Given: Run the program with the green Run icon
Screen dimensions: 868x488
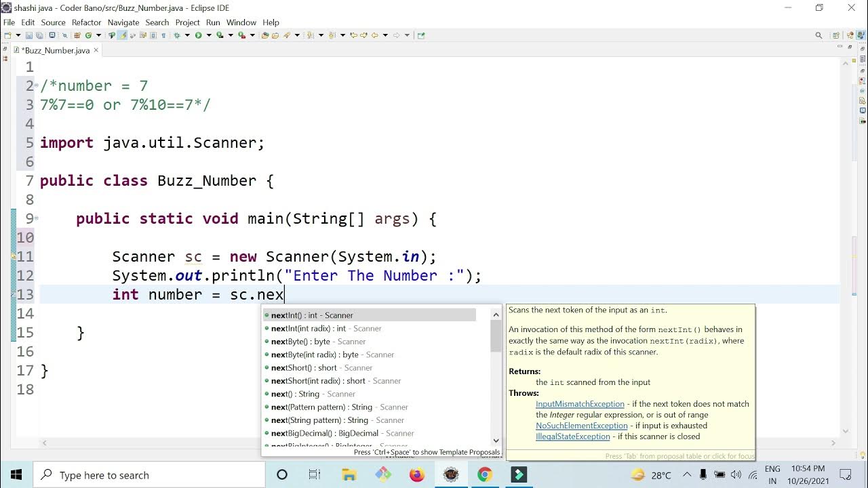Looking at the screenshot, I should [198, 35].
